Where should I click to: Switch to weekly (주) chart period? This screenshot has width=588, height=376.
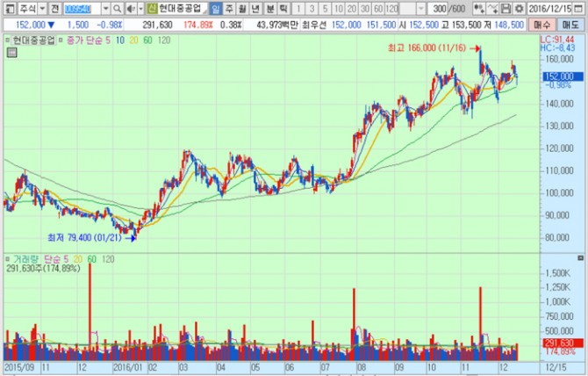point(230,7)
